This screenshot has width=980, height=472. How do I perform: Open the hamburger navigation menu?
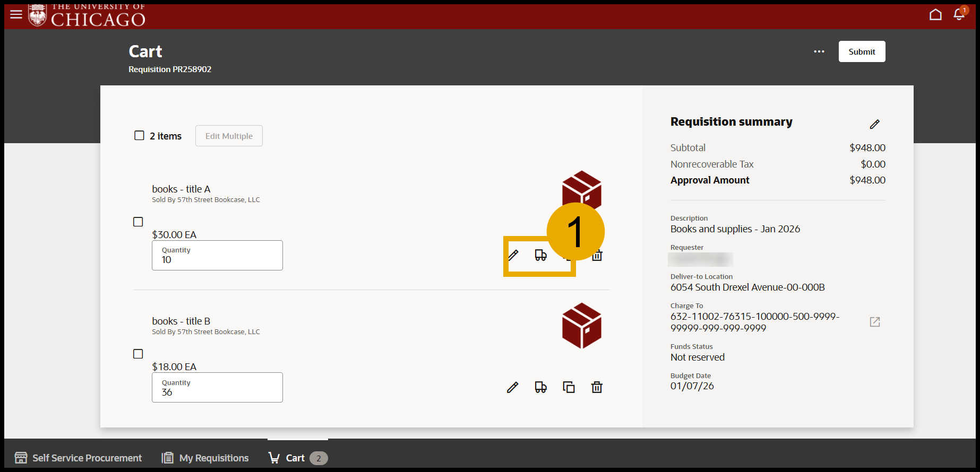point(16,14)
